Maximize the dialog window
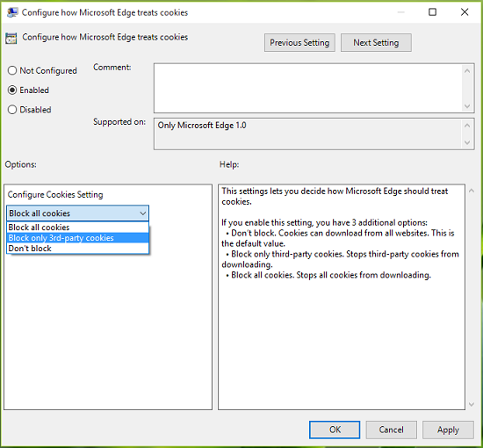The width and height of the screenshot is (483, 448). click(432, 12)
